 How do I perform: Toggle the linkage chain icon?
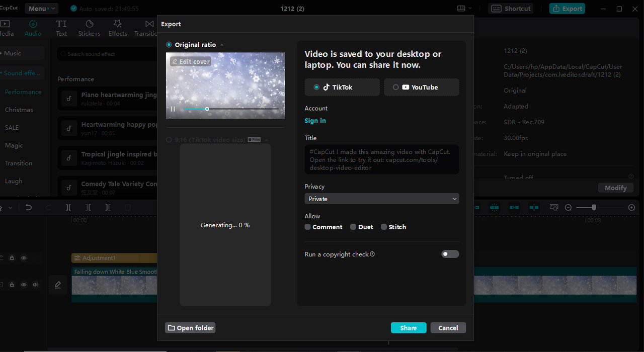coord(514,207)
